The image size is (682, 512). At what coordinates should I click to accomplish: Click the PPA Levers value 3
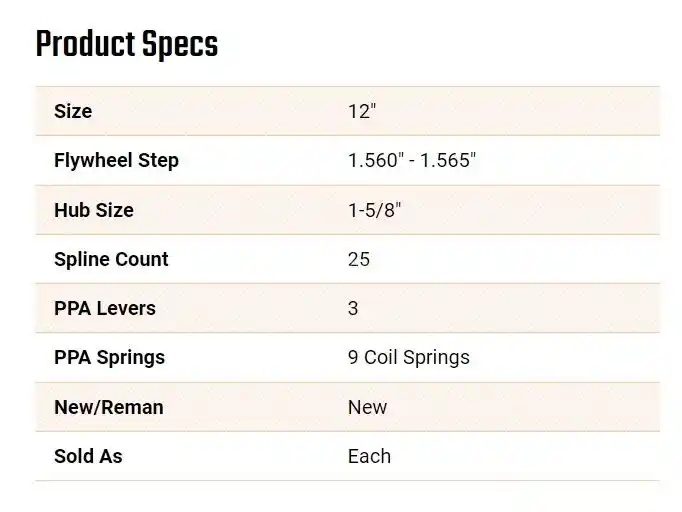[x=353, y=308]
